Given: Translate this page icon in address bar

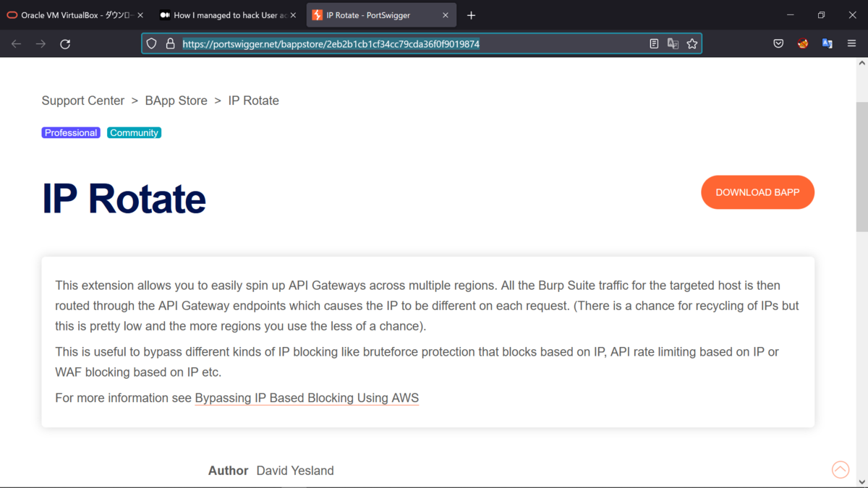Looking at the screenshot, I should coord(673,44).
